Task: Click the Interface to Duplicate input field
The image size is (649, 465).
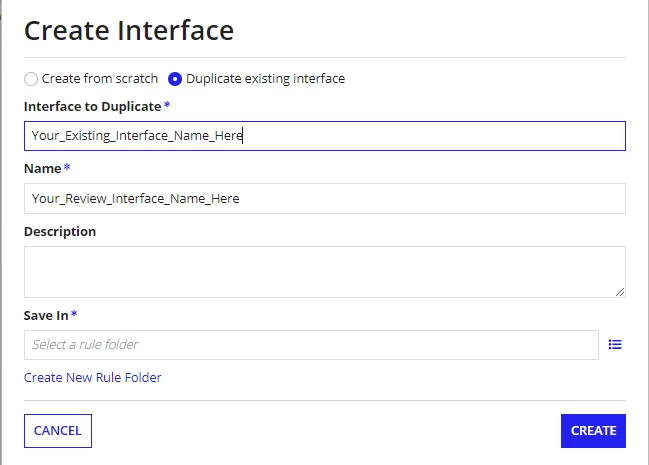Action: 325,136
